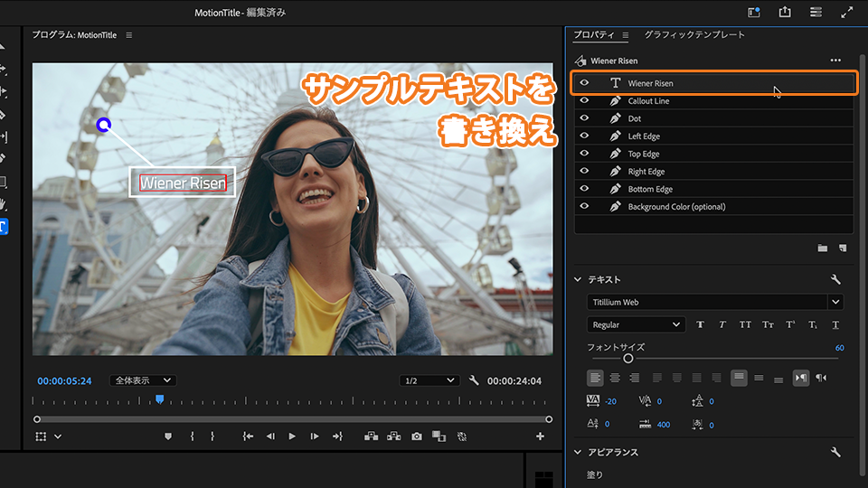868x488 pixels.
Task: Center align the text
Action: (x=615, y=378)
